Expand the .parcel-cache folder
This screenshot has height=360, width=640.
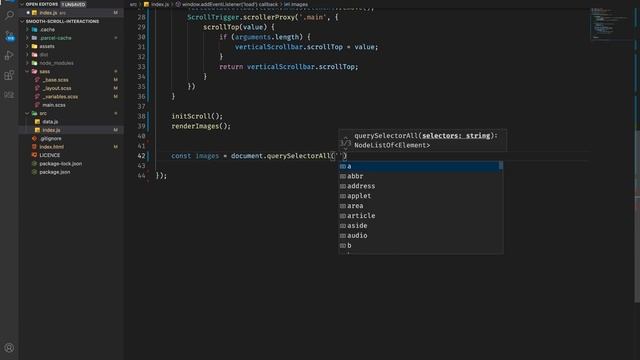click(27, 38)
